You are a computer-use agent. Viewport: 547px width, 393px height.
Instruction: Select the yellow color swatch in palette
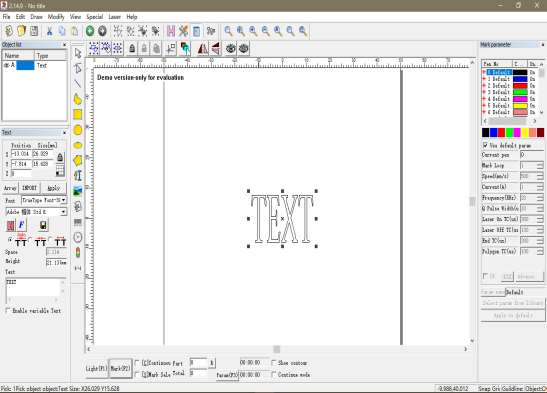(x=525, y=133)
